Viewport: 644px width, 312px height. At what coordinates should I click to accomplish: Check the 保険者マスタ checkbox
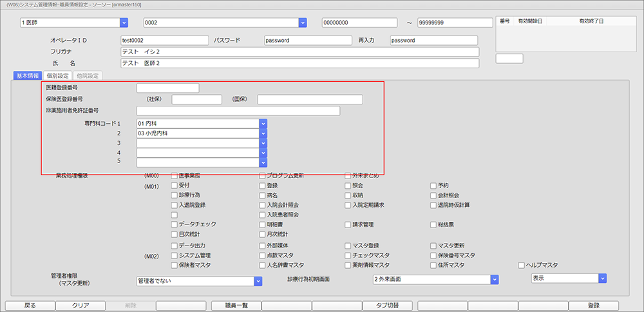(x=174, y=266)
